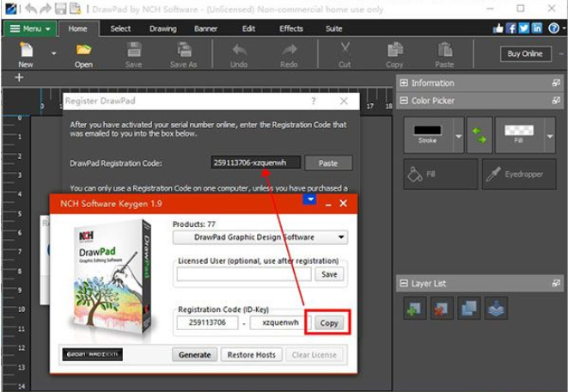The image size is (568, 392).
Task: Undock the Layer List panel
Action: click(x=556, y=283)
